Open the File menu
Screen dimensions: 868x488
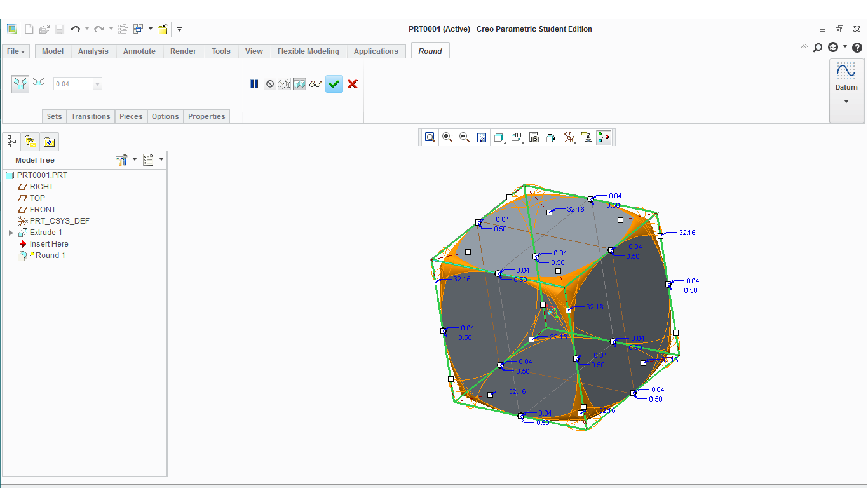tap(16, 51)
